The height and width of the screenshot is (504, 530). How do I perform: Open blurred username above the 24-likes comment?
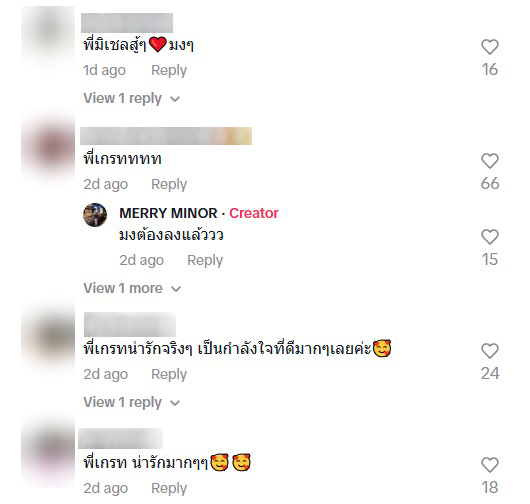130,325
